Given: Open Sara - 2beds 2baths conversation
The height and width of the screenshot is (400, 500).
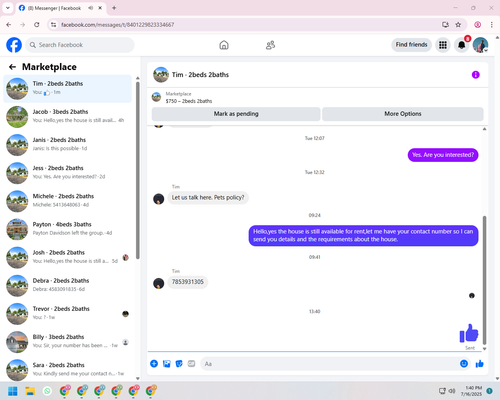Looking at the screenshot, I should point(67,370).
